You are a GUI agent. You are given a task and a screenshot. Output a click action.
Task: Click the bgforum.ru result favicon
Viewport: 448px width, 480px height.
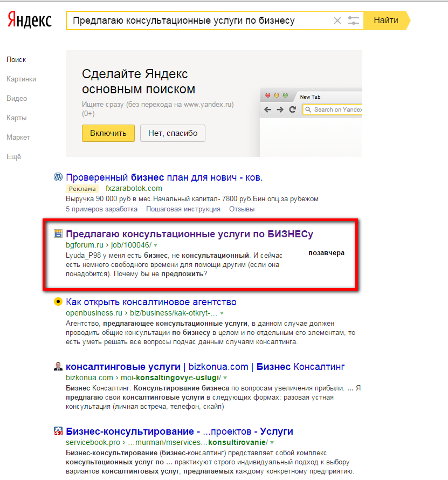point(58,234)
